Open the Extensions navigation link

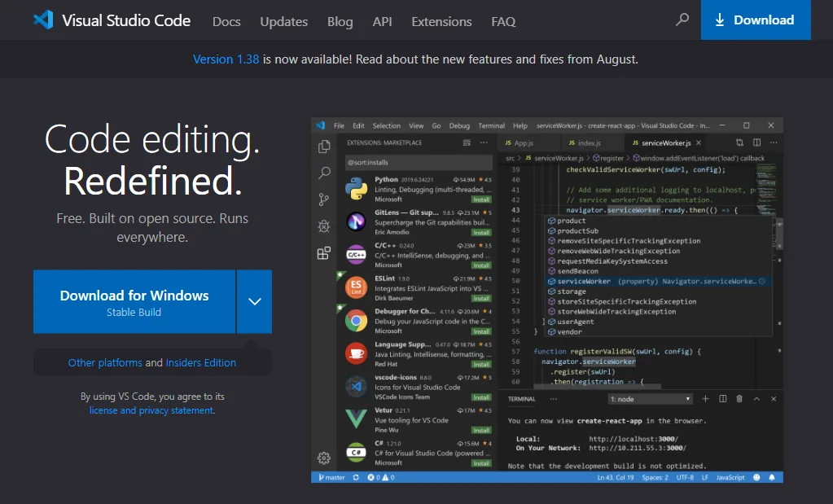(441, 22)
